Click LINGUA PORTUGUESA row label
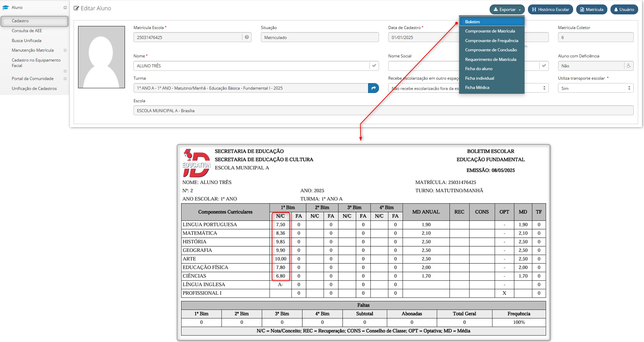This screenshot has height=342, width=644. click(x=210, y=225)
